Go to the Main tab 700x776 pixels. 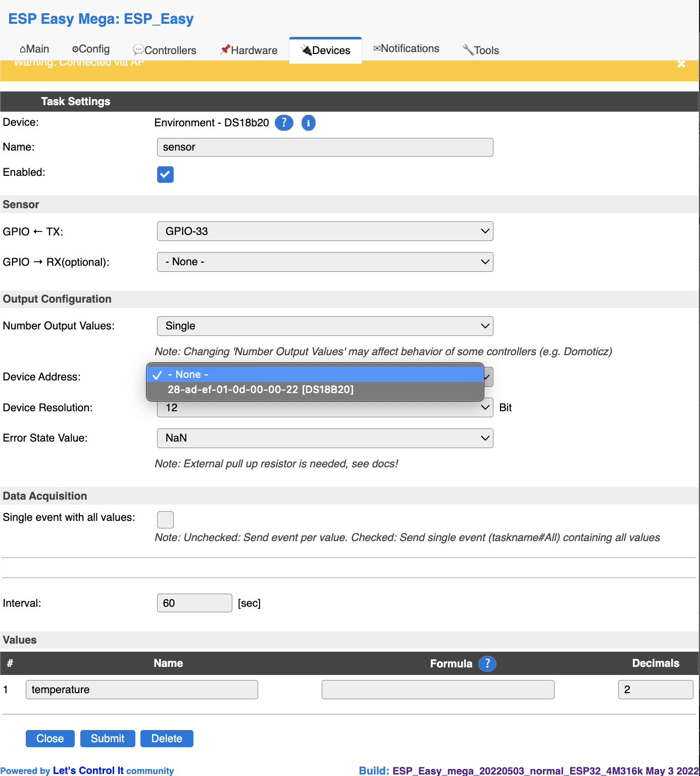[x=33, y=48]
